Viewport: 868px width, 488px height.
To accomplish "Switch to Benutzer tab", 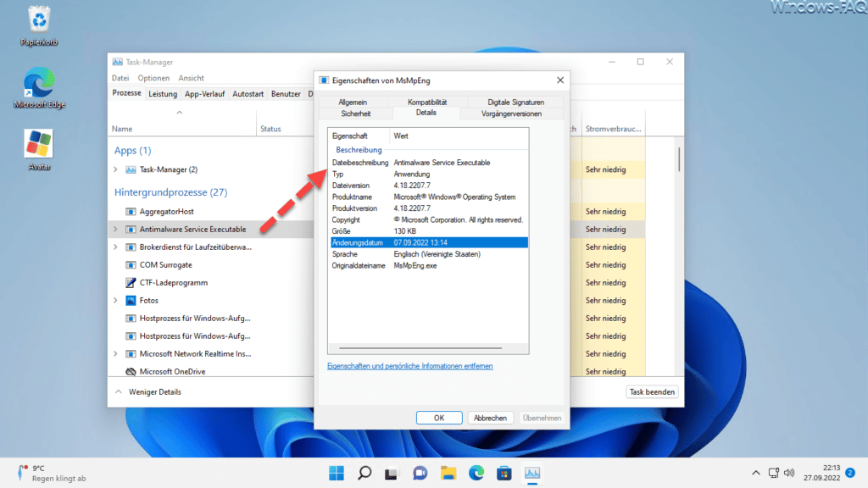I will 286,94.
